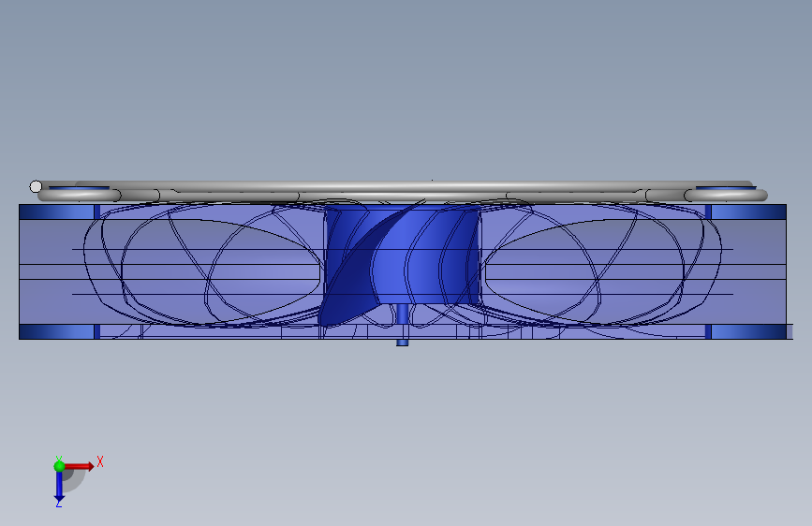Click the green Y axis ball of the triad
Screen dimensions: 812x526
(x=59, y=466)
